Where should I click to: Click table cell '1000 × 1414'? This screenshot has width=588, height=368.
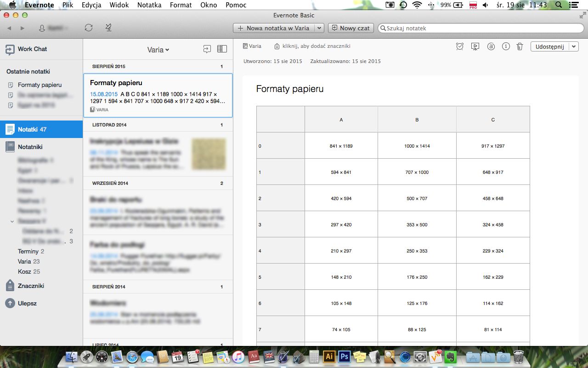pos(417,146)
